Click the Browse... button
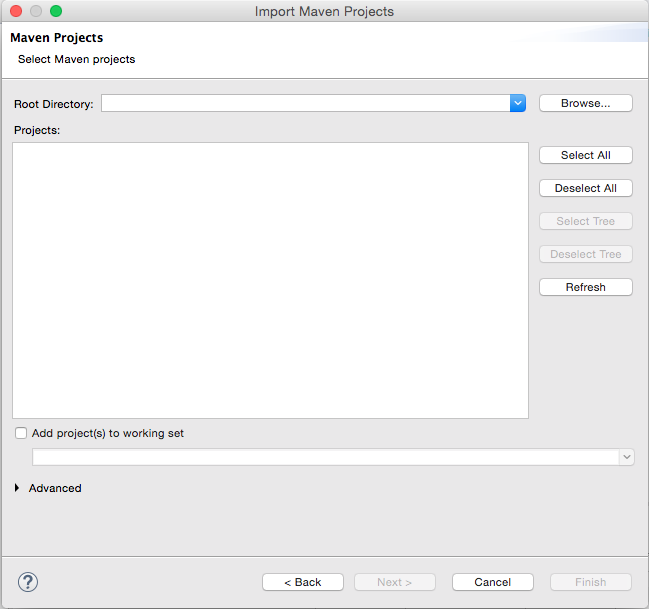This screenshot has height=609, width=649. click(x=586, y=103)
